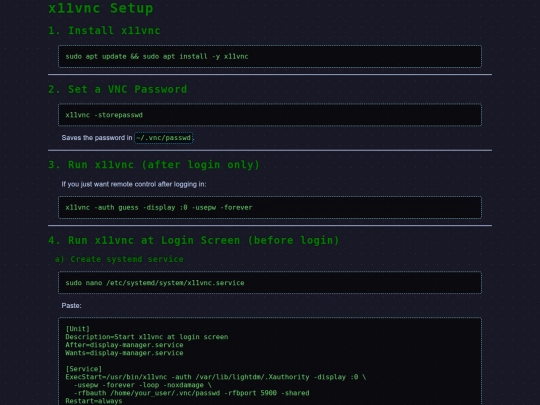Screen dimensions: 540x405
Task: Click the 'ExecStart=/usr/bin/x11vnc' line
Action: [216, 377]
